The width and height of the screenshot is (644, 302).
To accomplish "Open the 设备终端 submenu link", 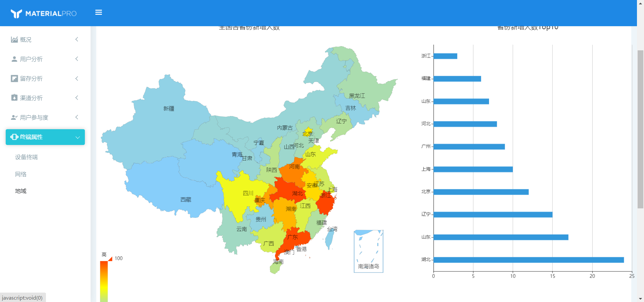I will pyautogui.click(x=26, y=157).
